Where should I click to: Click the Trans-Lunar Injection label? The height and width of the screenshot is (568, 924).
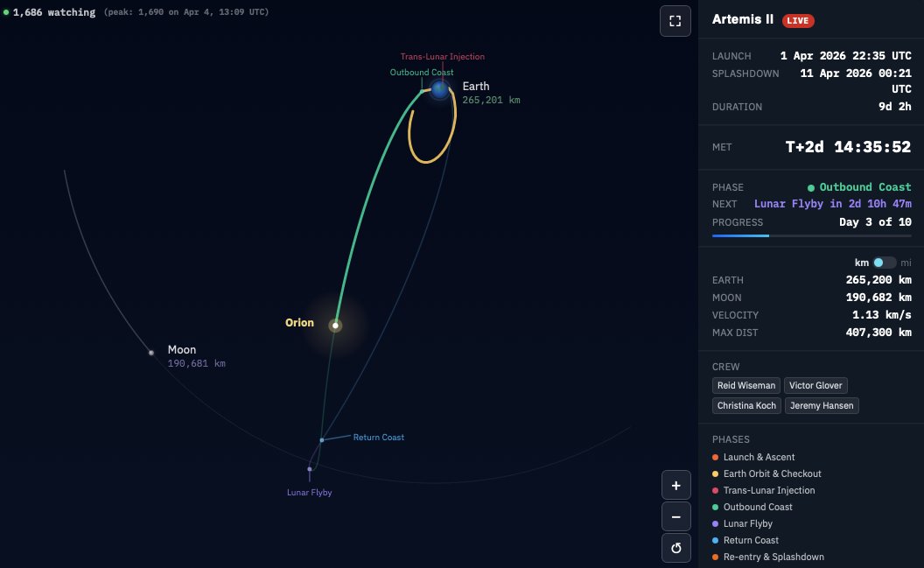coord(443,57)
